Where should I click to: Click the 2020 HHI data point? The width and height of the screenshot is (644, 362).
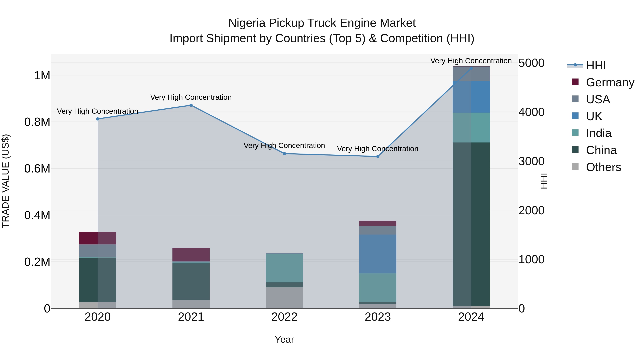point(98,119)
